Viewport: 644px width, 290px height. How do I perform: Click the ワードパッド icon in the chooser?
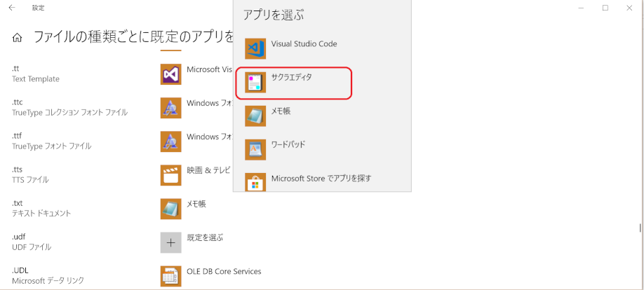(255, 150)
